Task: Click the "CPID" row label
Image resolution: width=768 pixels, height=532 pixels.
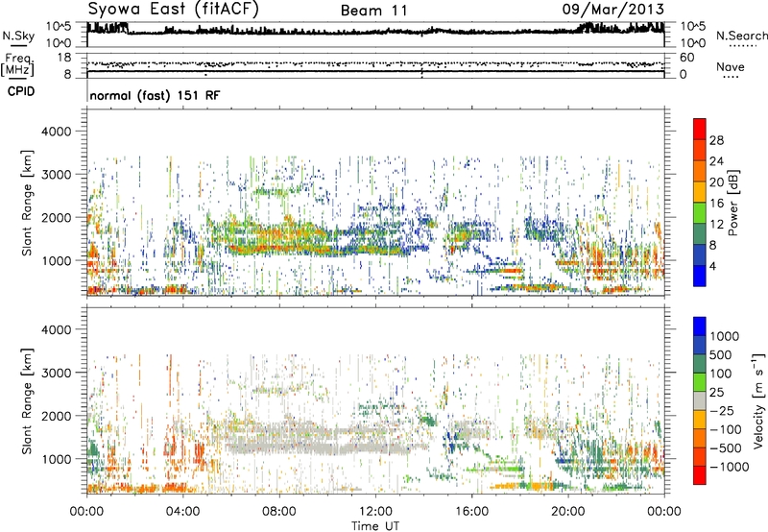Action: (20, 91)
